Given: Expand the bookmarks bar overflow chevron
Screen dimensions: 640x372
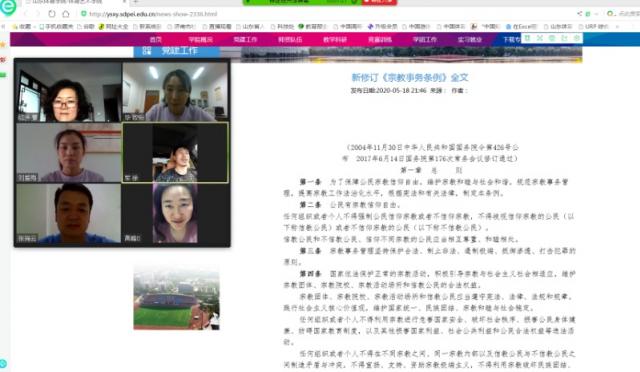Looking at the screenshot, I should tap(618, 27).
